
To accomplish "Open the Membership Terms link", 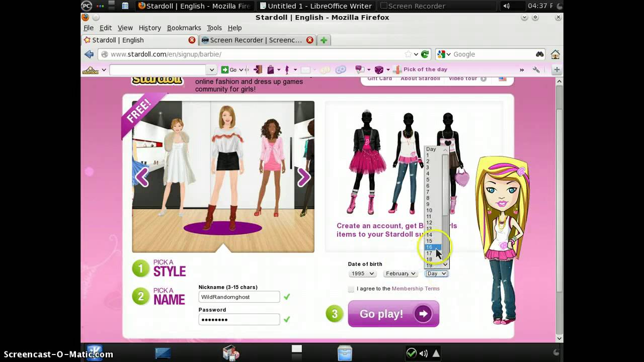I will [x=416, y=289].
